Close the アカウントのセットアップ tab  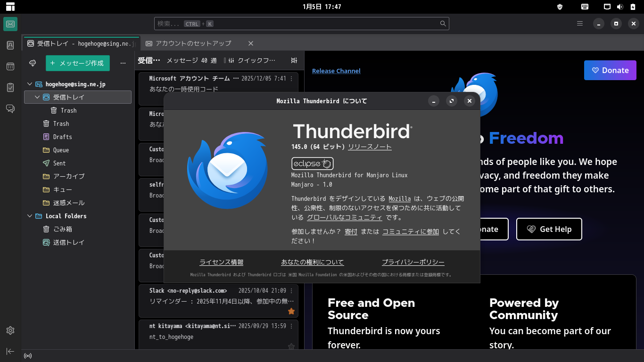pyautogui.click(x=251, y=43)
